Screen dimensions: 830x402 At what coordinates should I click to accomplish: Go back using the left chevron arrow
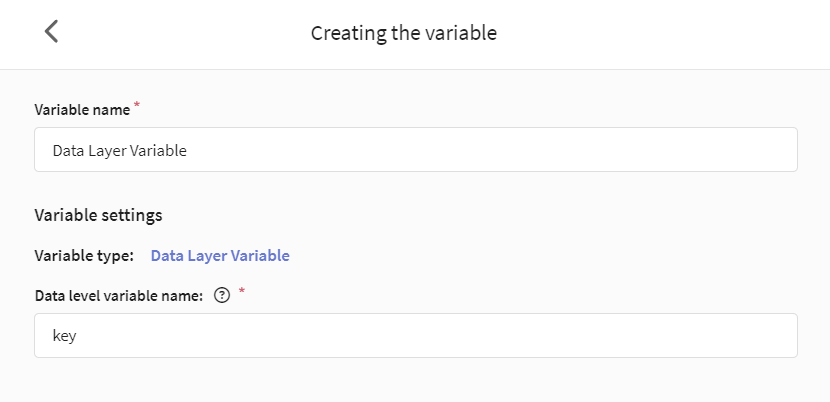(x=51, y=31)
